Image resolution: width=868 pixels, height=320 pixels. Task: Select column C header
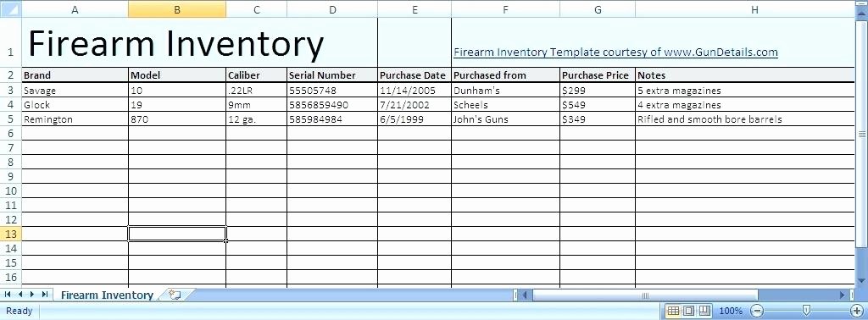(256, 9)
